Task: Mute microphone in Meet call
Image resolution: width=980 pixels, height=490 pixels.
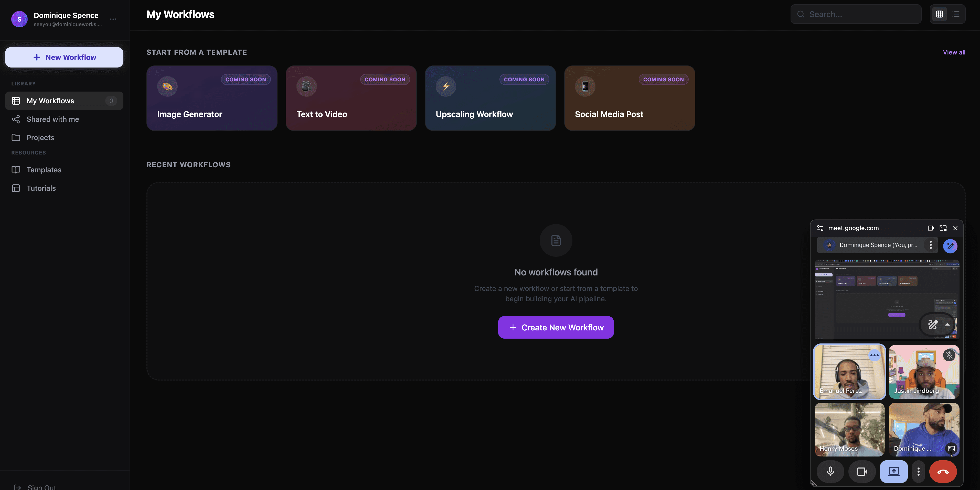Action: (x=830, y=471)
